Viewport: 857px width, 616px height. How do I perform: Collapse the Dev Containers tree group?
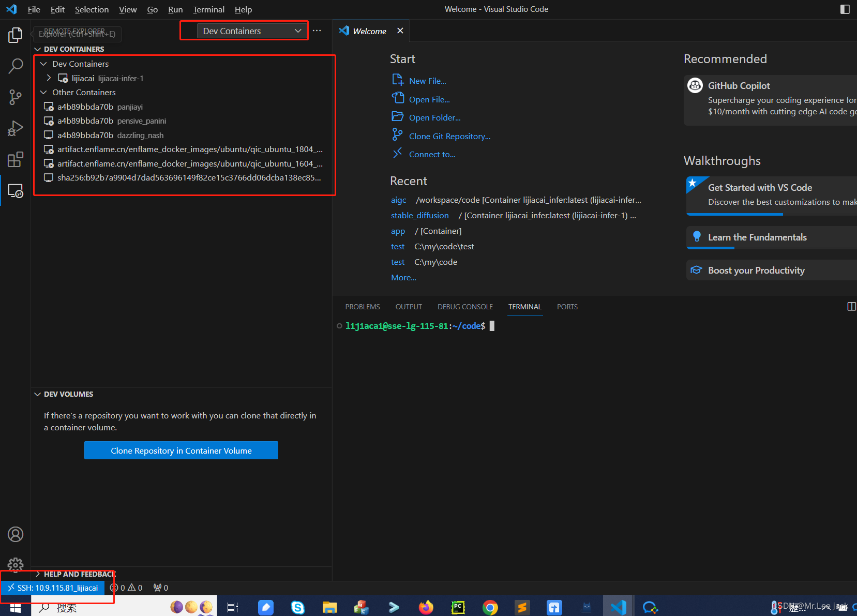click(x=43, y=64)
